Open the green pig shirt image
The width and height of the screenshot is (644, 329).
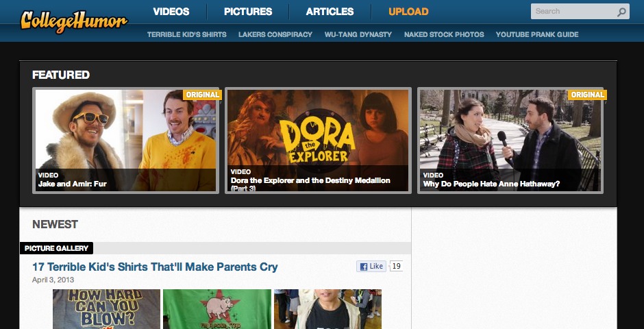click(x=217, y=309)
